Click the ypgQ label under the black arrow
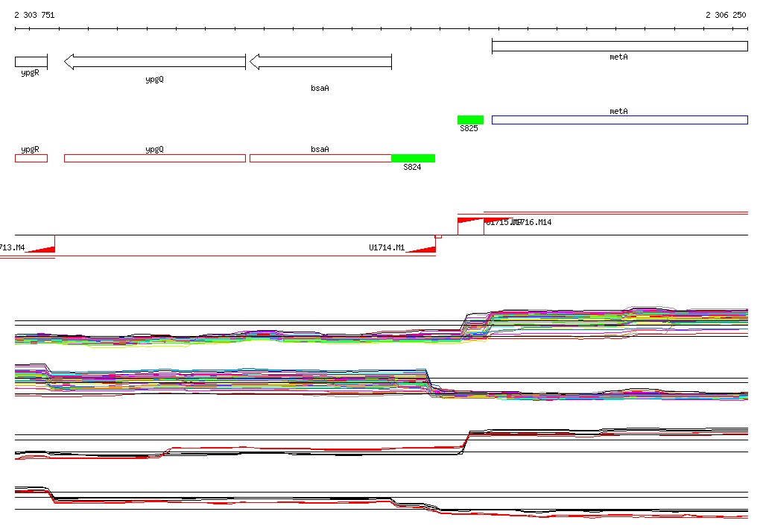This screenshot has height=532, width=763. [x=155, y=79]
